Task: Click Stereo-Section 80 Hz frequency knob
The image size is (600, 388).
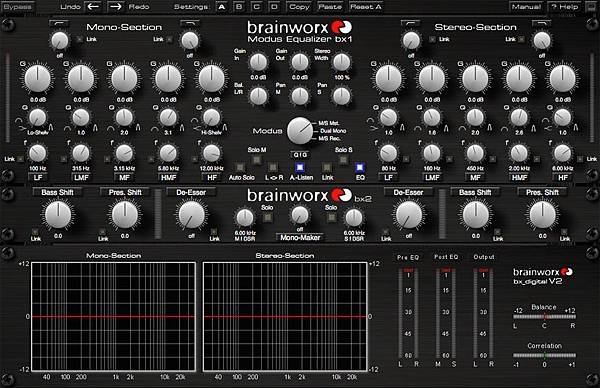Action: (388, 153)
